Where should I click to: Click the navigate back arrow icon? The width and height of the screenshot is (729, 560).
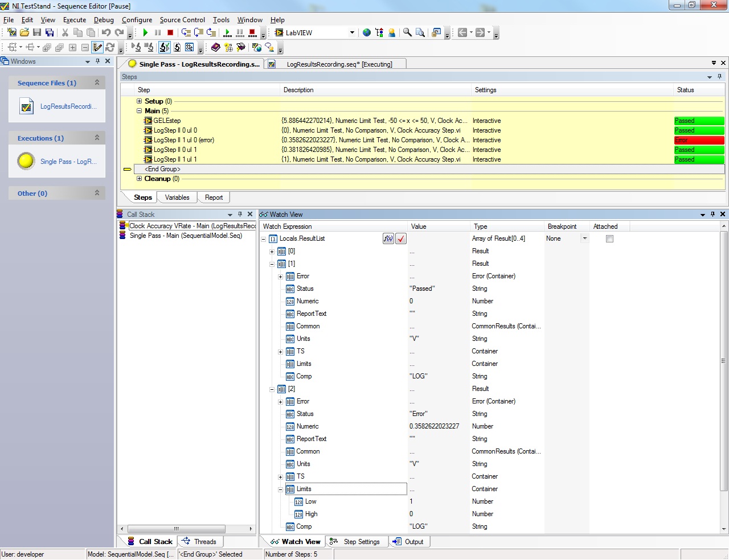coord(462,32)
